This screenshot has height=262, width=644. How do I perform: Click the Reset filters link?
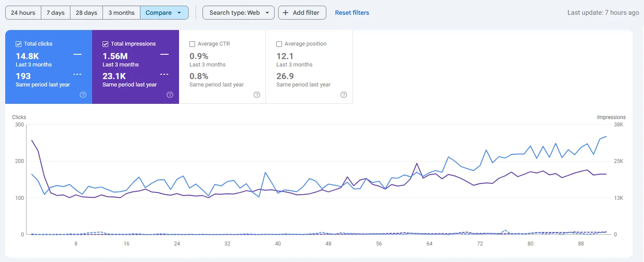(352, 13)
